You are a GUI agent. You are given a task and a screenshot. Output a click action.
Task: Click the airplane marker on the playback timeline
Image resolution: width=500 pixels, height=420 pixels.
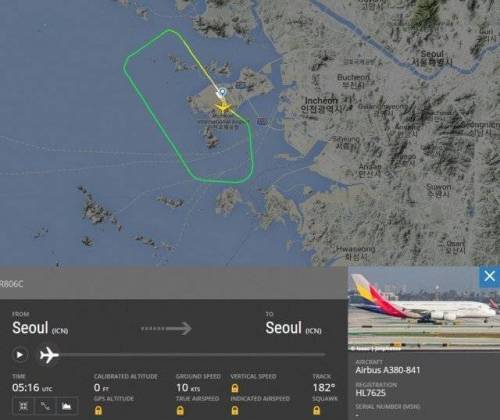[x=49, y=355]
